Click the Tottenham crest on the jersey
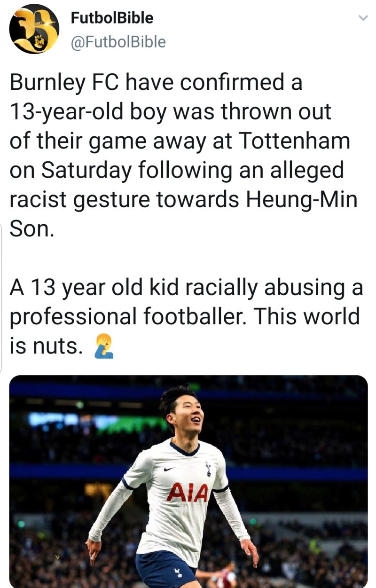This screenshot has width=376, height=588. 208,468
